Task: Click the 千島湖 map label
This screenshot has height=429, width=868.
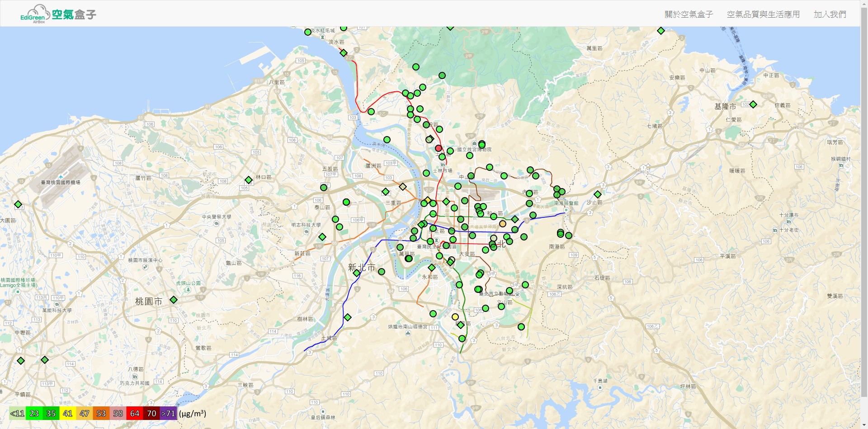Action: click(600, 381)
